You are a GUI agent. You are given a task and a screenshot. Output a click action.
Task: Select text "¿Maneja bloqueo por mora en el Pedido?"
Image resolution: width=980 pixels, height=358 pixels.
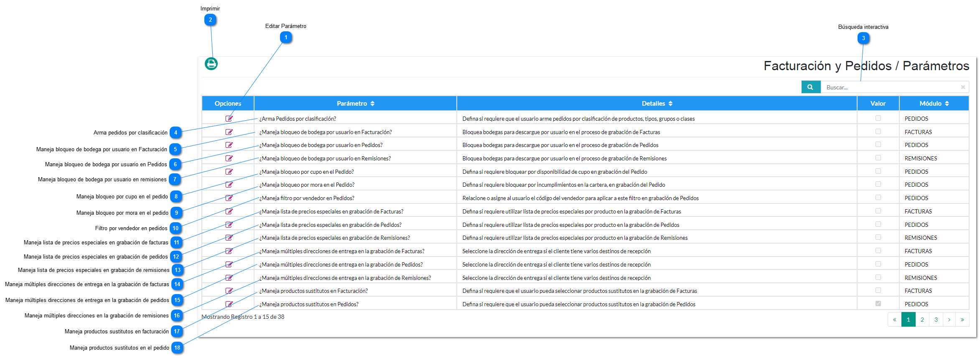pos(307,185)
